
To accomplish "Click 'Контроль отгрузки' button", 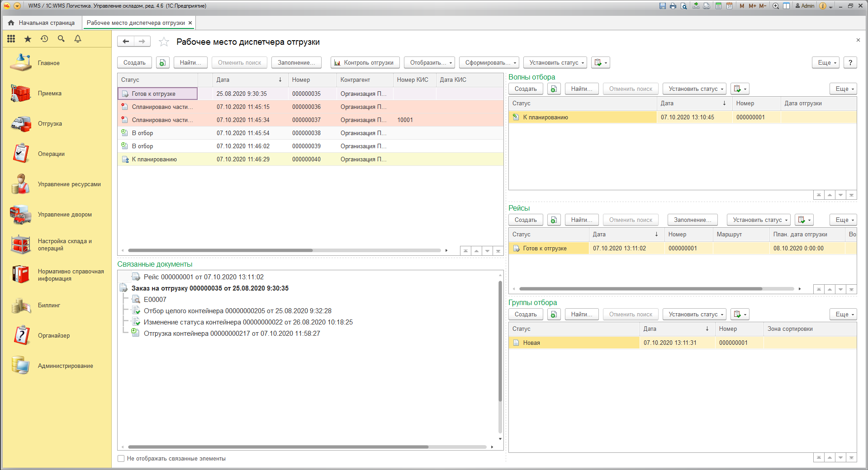I will coord(365,63).
